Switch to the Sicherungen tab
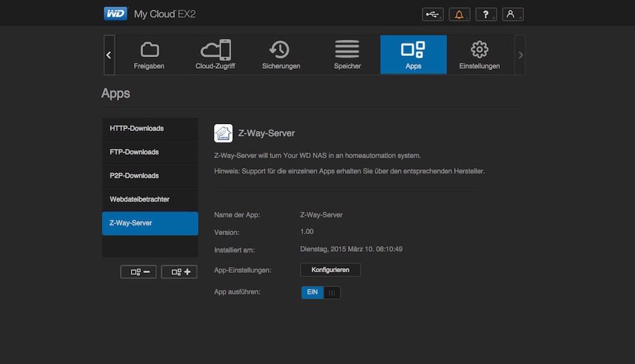The height and width of the screenshot is (364, 635). point(281,55)
